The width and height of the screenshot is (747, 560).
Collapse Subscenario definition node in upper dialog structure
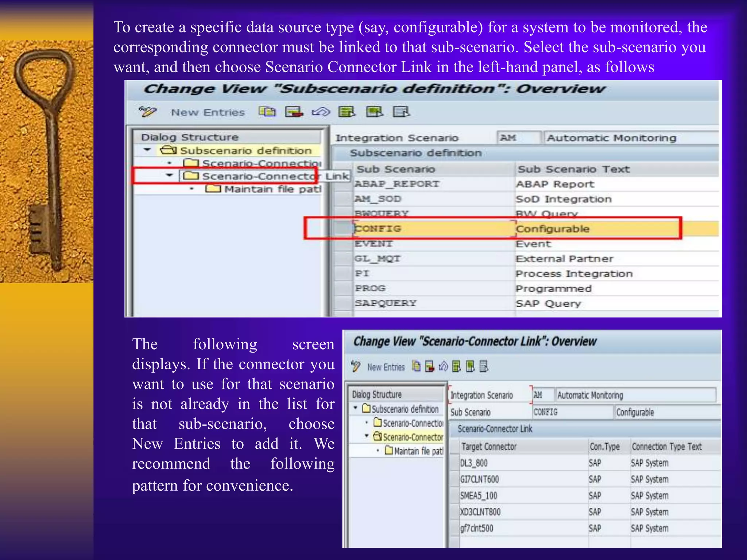click(x=147, y=150)
